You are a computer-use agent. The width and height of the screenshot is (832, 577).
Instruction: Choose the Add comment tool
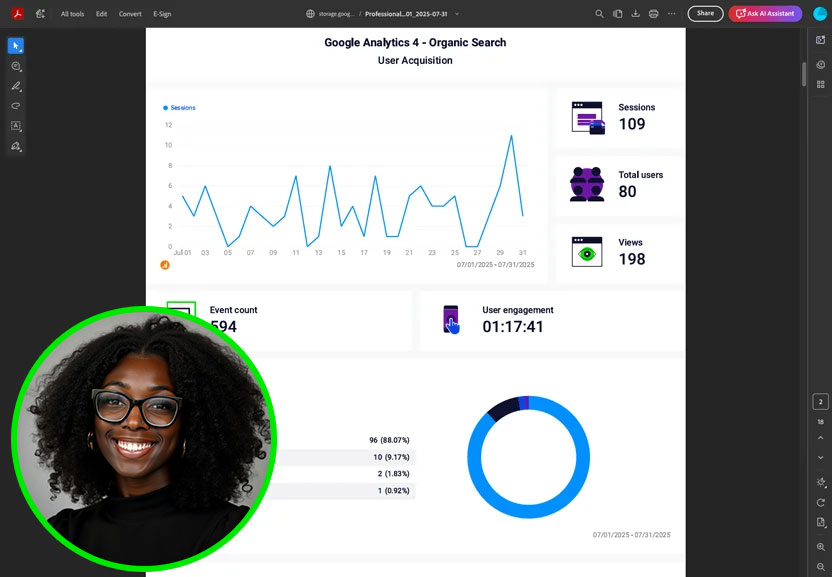point(16,66)
